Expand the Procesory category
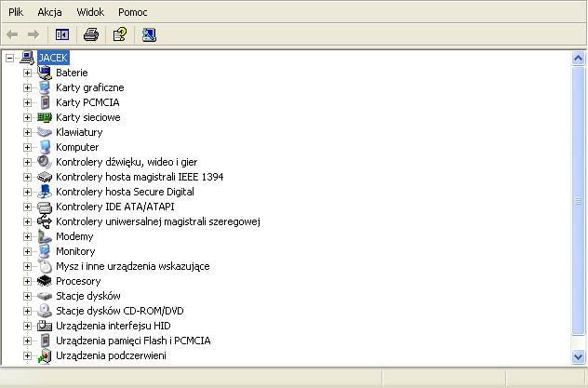The height and width of the screenshot is (388, 588). click(27, 281)
